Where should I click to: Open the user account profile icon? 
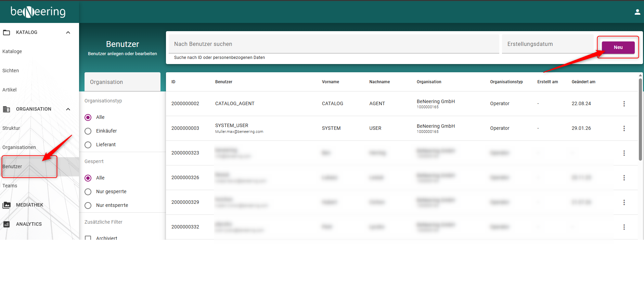point(637,12)
